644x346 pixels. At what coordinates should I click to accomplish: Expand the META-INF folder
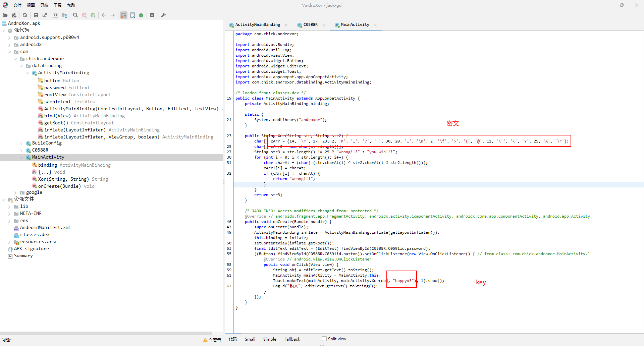[9, 214]
